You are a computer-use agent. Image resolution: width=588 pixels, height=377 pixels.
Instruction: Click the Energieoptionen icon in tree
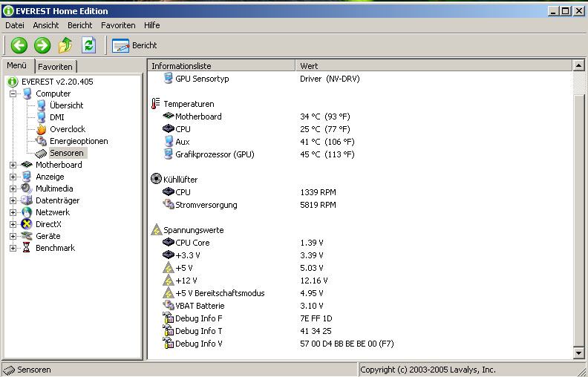(41, 141)
